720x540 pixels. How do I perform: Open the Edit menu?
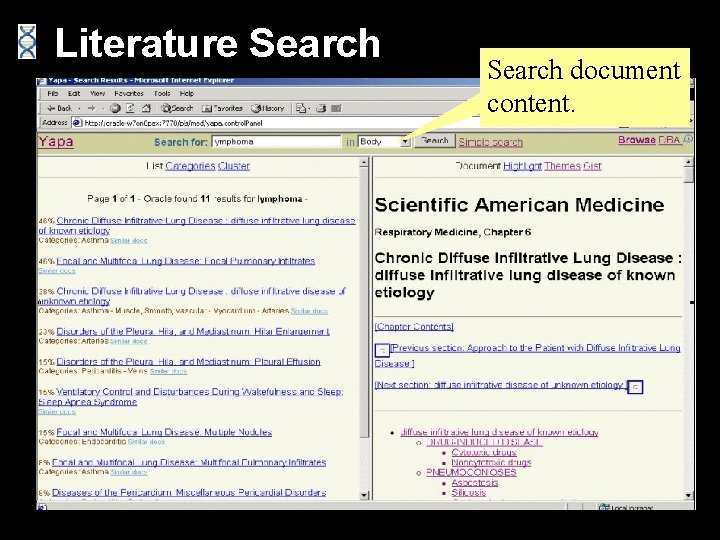(x=74, y=93)
